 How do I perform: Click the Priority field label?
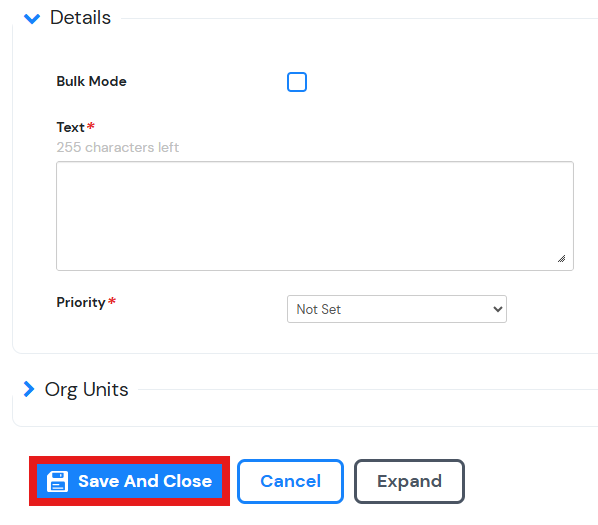81,302
